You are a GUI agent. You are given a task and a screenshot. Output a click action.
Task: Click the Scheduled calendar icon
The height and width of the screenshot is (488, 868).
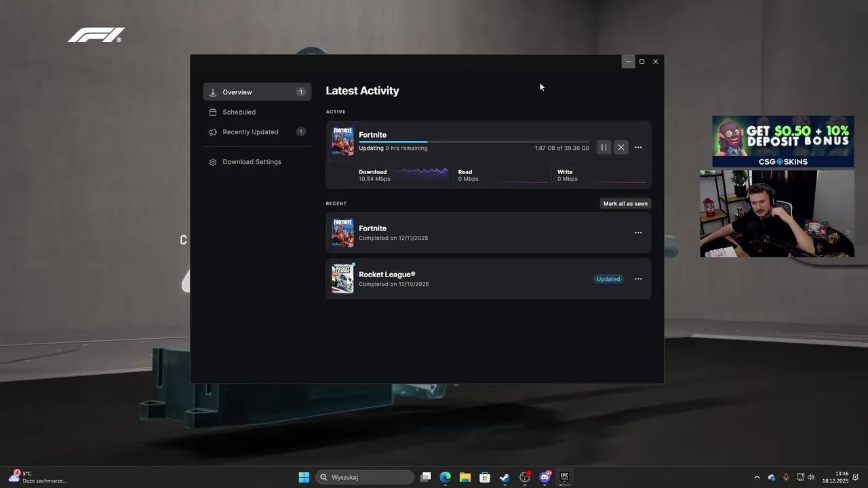pyautogui.click(x=213, y=112)
